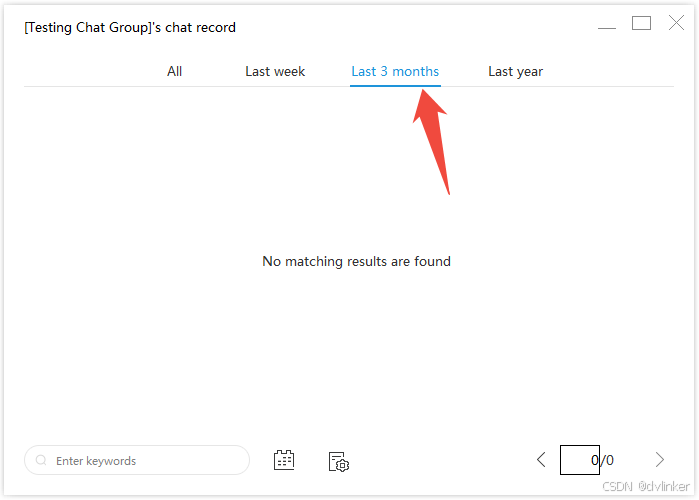Screen dimensions: 699x500
Task: Close the chat record window
Action: [x=676, y=22]
